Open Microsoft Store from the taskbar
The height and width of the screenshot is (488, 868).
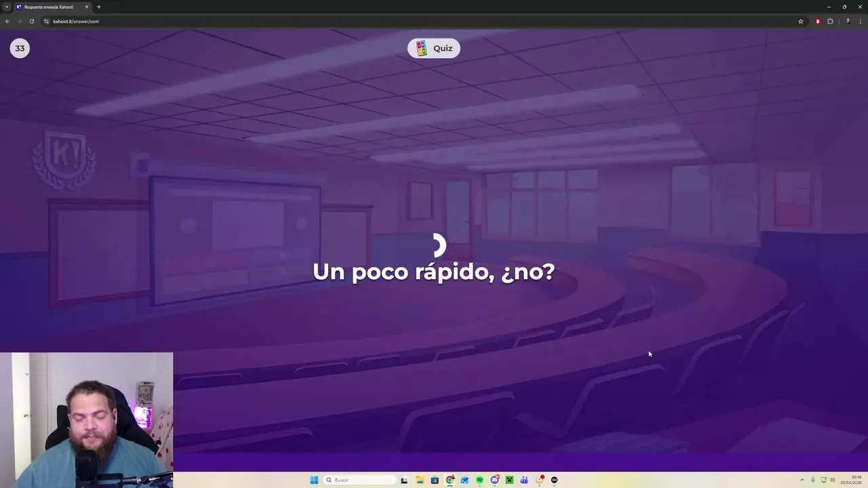435,480
